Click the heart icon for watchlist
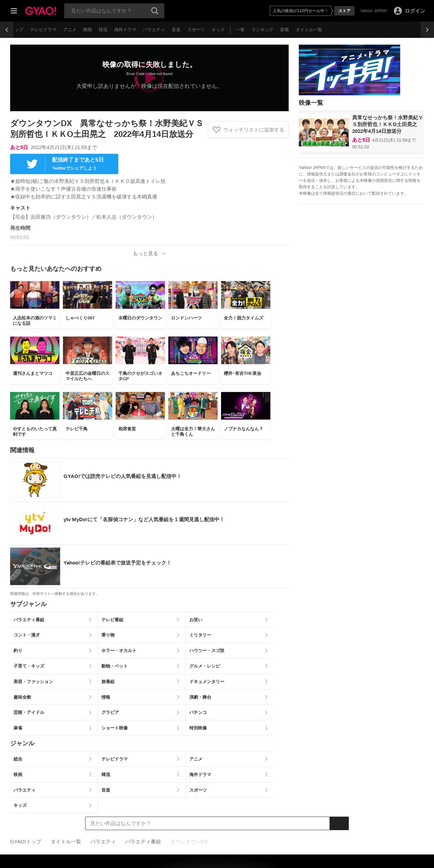Image resolution: width=434 pixels, height=868 pixels. tap(217, 130)
